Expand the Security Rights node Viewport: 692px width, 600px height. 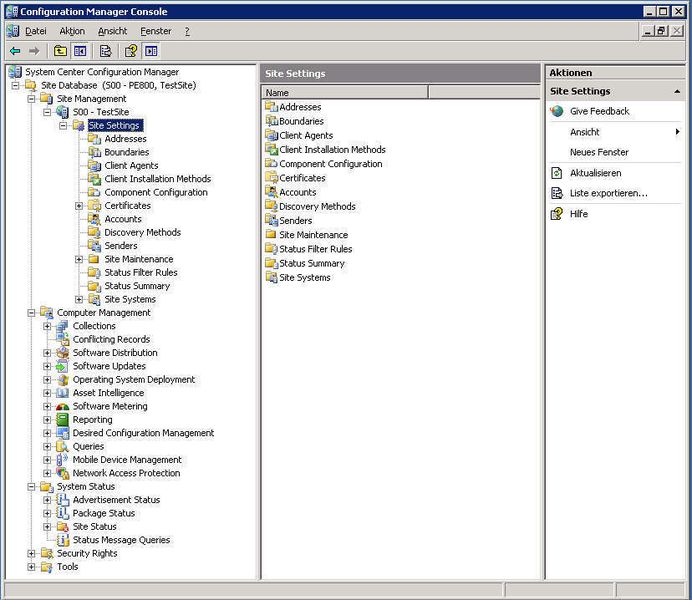pos(31,554)
